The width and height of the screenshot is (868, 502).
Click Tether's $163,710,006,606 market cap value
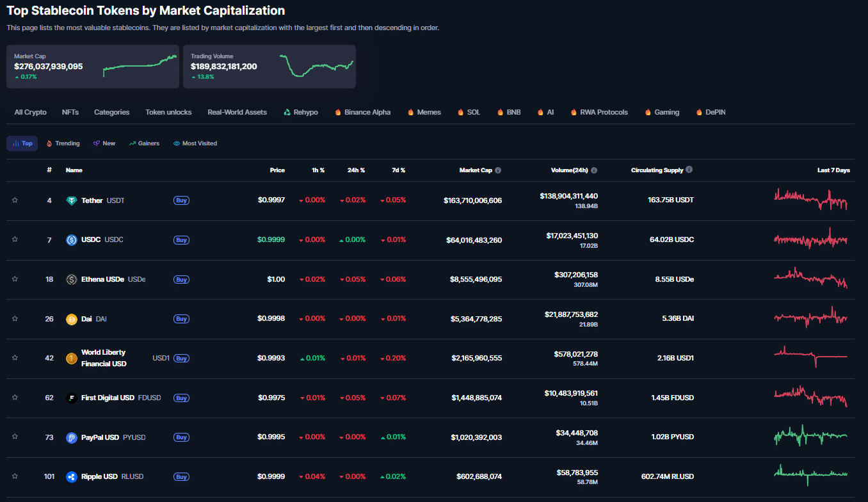(473, 200)
